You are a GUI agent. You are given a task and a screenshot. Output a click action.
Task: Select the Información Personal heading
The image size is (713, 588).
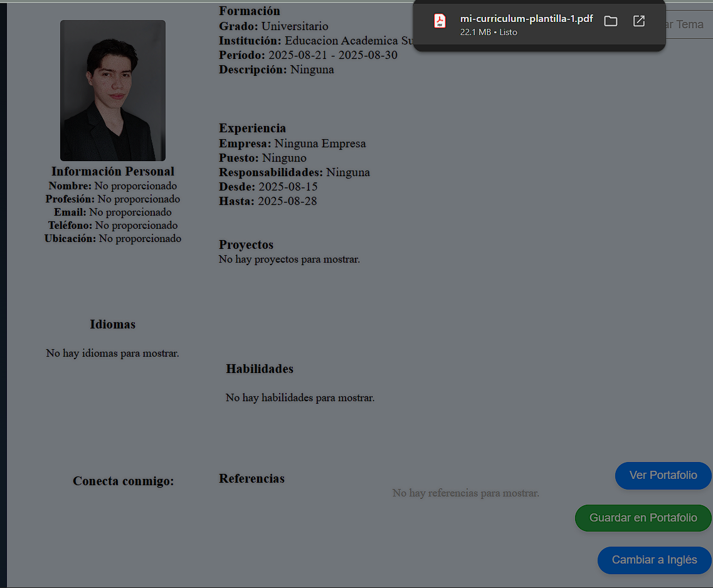113,172
